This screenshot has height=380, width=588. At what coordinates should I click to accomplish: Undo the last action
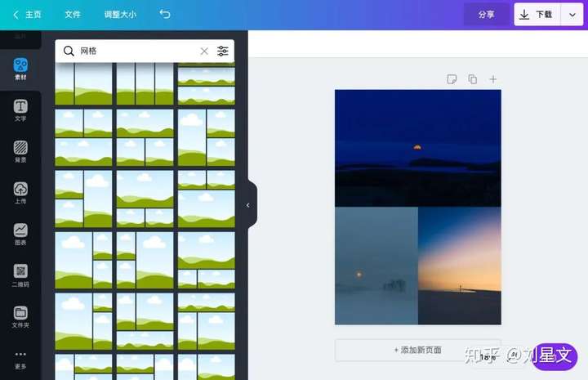tap(165, 14)
